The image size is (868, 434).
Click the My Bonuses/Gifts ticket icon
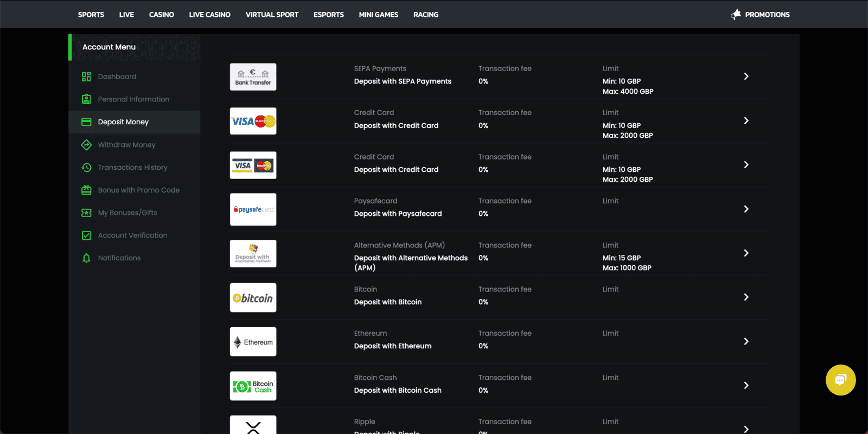[x=86, y=213]
